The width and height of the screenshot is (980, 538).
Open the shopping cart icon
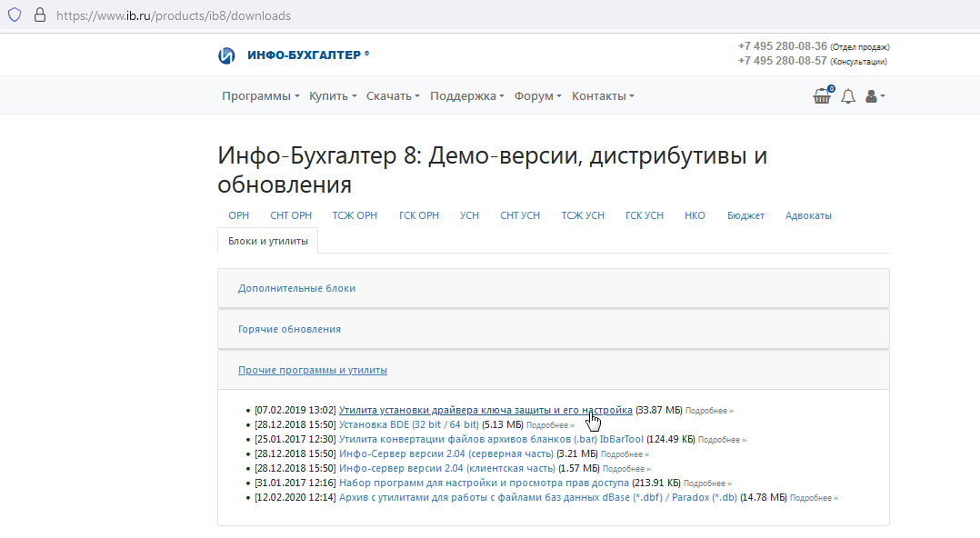tap(823, 95)
